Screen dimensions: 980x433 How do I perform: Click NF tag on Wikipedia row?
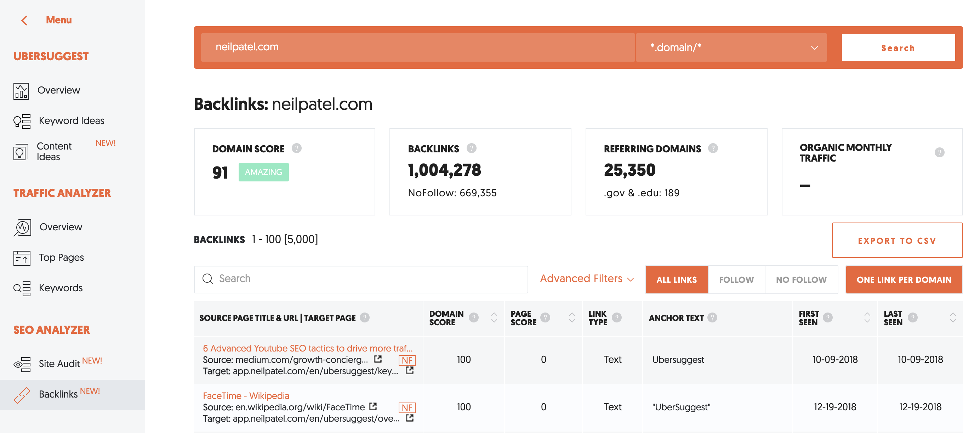(x=407, y=408)
